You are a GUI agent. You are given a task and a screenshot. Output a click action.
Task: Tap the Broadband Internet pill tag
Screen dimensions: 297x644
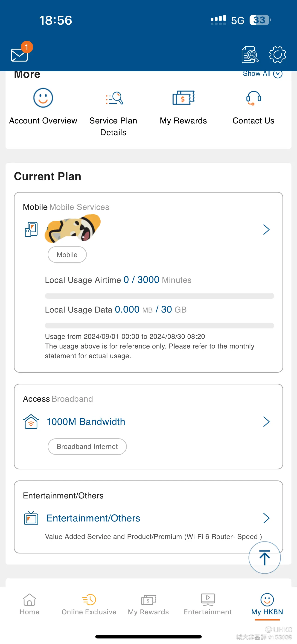coord(87,447)
